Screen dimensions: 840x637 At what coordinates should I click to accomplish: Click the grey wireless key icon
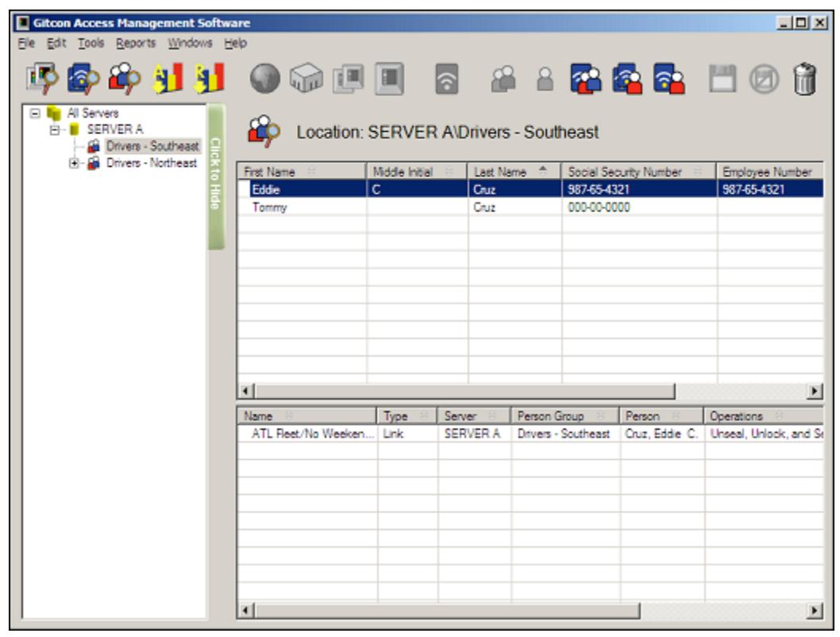(447, 79)
